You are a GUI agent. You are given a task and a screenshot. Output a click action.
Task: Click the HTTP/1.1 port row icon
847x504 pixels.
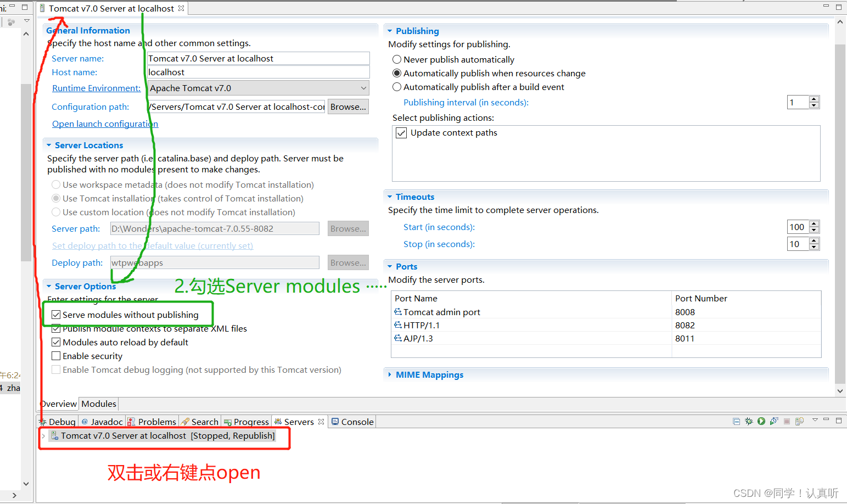click(398, 325)
